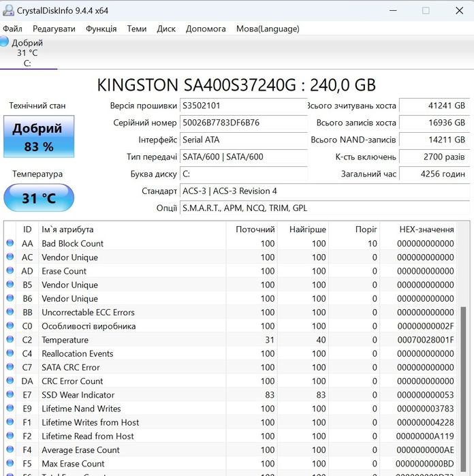The image size is (474, 476).
Task: Open the Функція menu
Action: (101, 29)
